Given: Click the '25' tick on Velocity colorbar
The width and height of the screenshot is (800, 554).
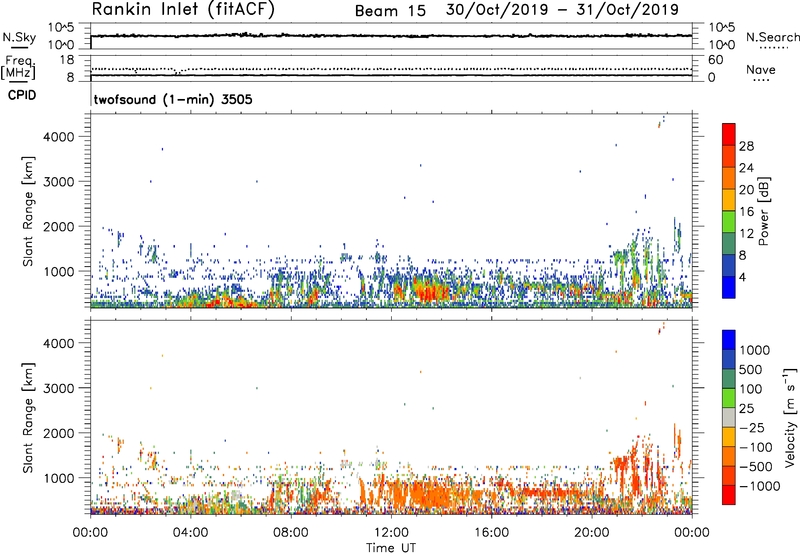Looking at the screenshot, I should (747, 408).
